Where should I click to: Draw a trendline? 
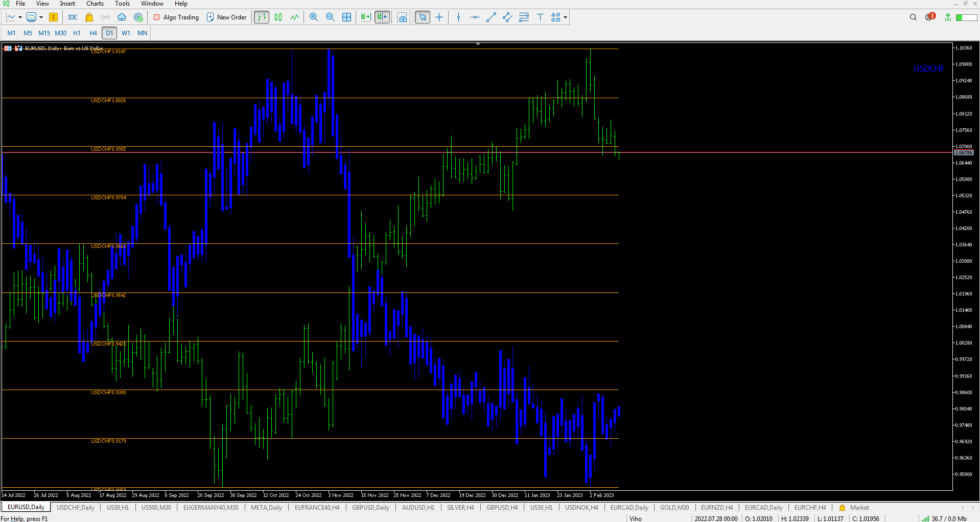(x=491, y=17)
